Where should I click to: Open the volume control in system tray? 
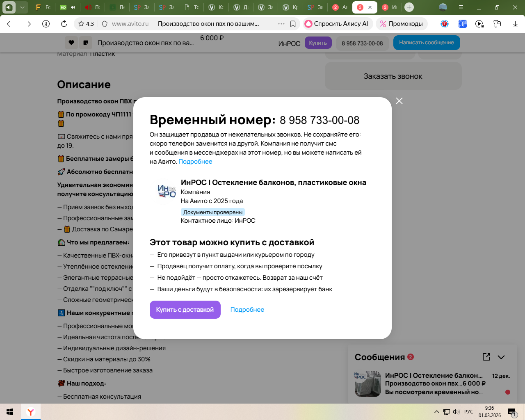point(456,412)
